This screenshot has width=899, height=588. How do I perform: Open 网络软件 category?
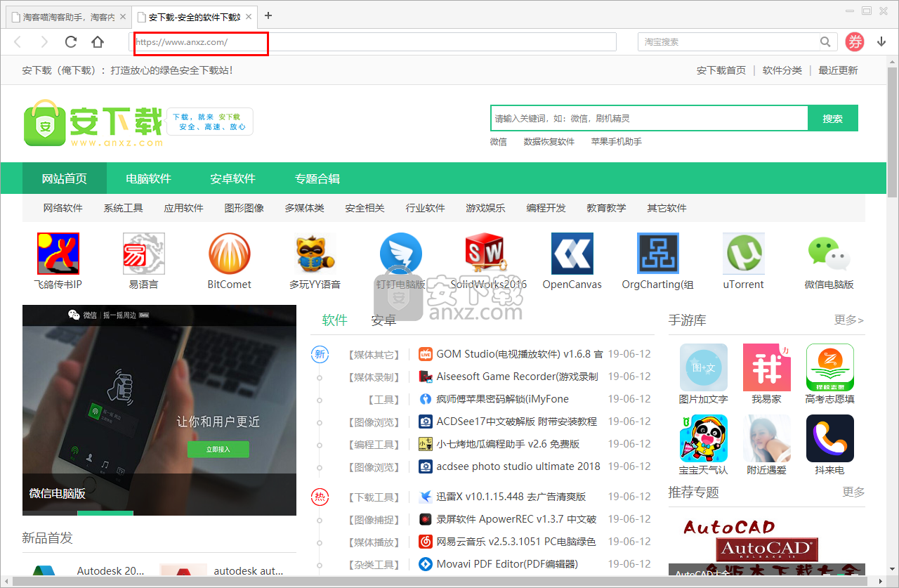[x=63, y=208]
